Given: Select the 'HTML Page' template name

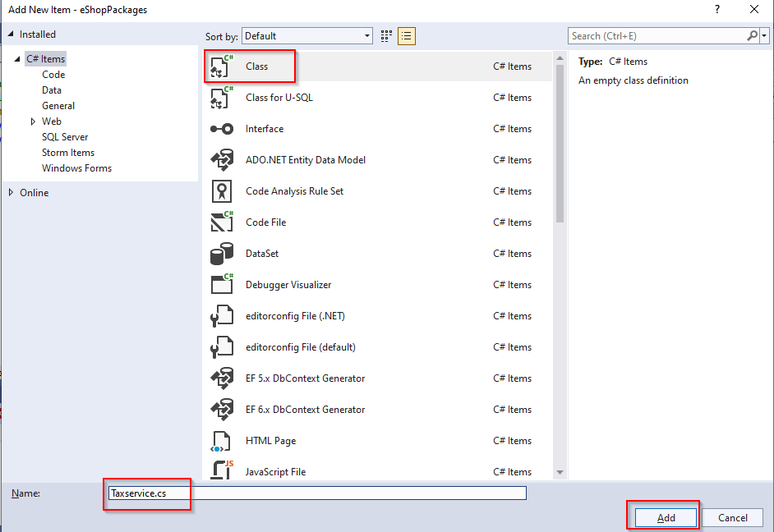Looking at the screenshot, I should coord(270,441).
